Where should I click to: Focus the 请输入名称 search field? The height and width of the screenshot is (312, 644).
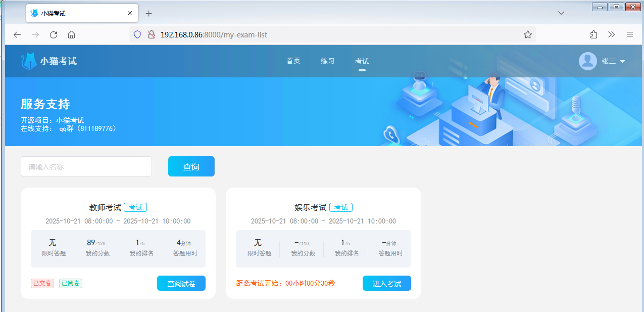coord(86,167)
